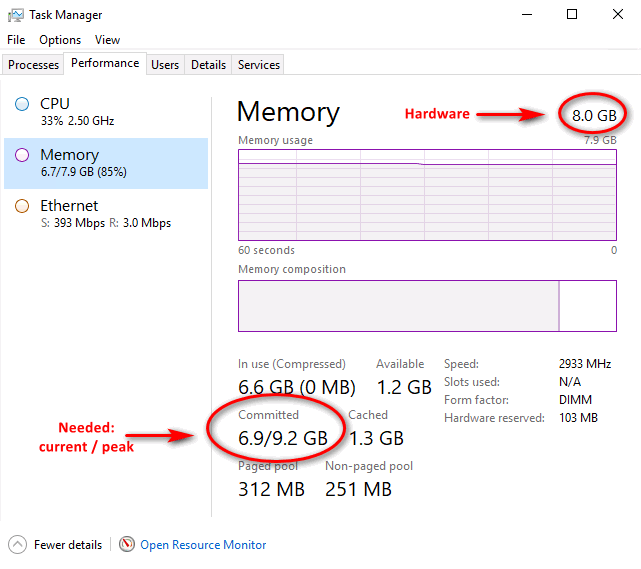The height and width of the screenshot is (569, 641).
Task: Switch to the Processes tab
Action: pos(34,65)
